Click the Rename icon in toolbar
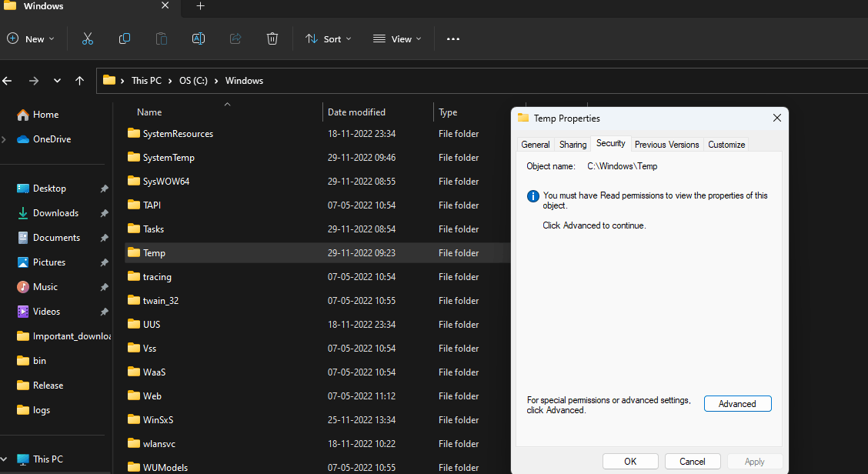Screen dimensions: 868x474 (x=198, y=38)
